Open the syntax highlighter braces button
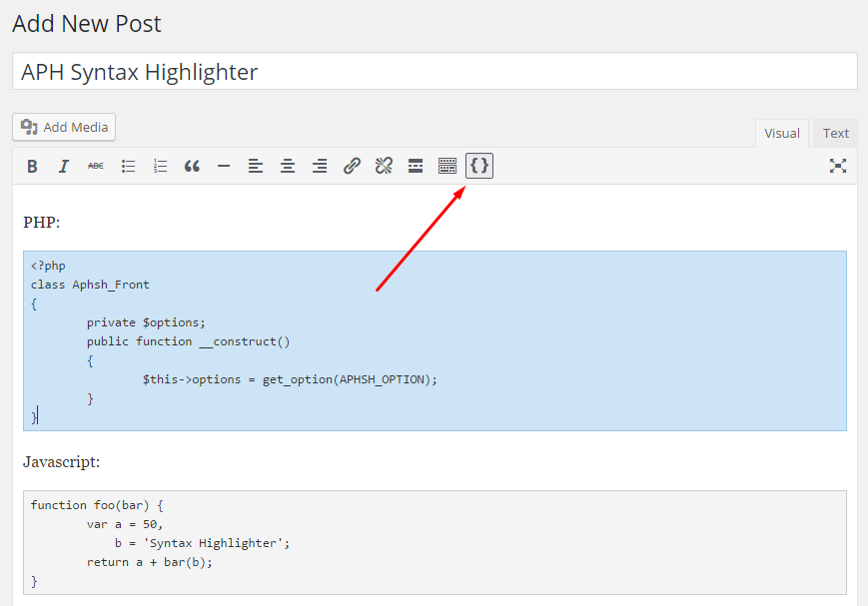The image size is (868, 606). point(479,166)
